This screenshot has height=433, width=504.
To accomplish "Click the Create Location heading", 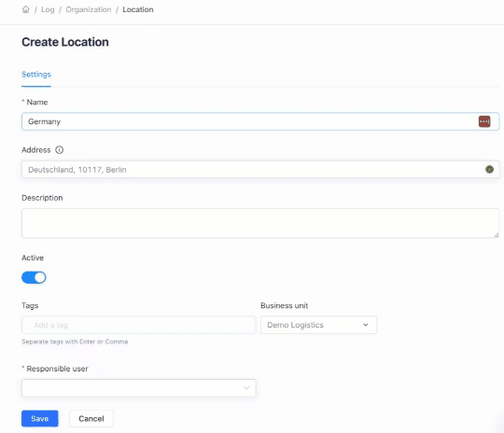I will click(x=65, y=42).
